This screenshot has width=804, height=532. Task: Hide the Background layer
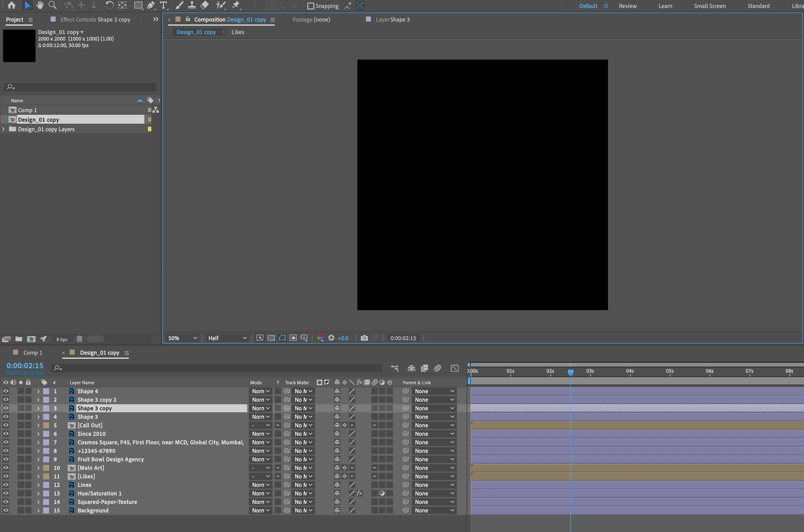coord(6,510)
